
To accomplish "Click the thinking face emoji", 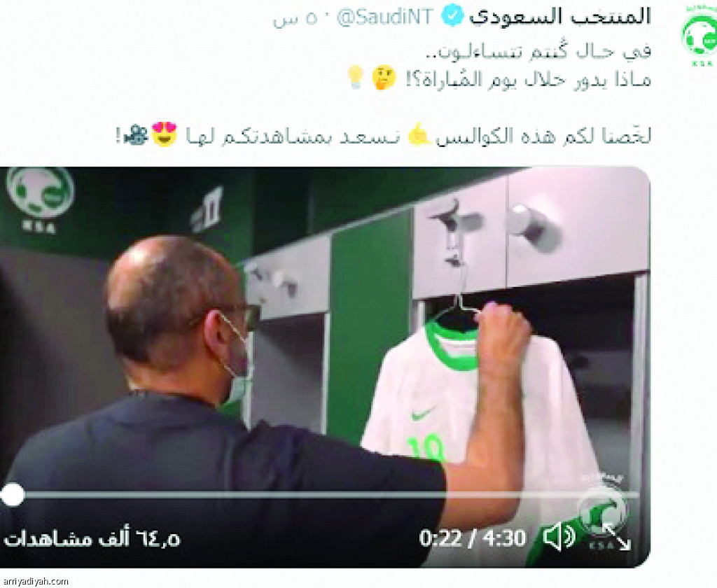I will [383, 78].
